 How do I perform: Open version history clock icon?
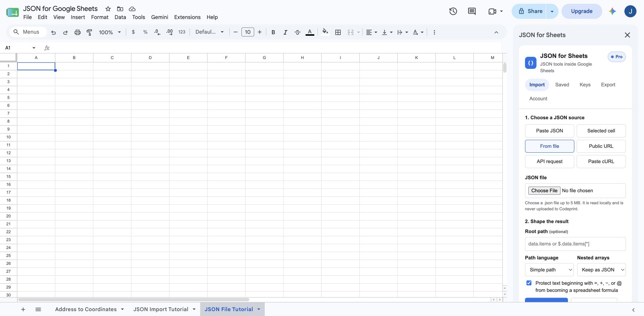[453, 11]
